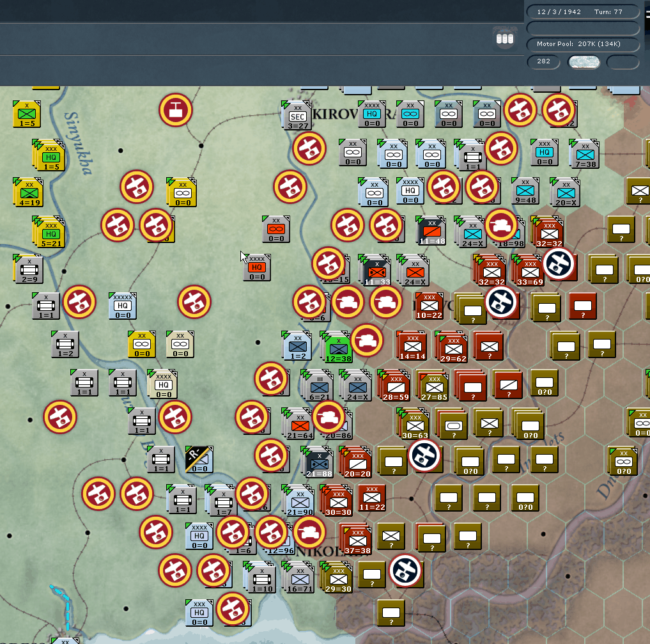
Task: Select the 21=64 orange division counter
Action: [x=298, y=423]
